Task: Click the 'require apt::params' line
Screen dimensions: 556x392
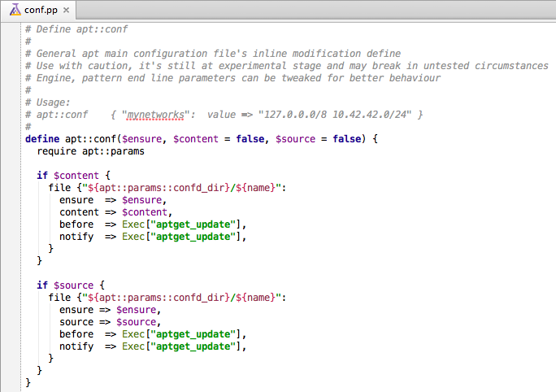Action: [90, 151]
